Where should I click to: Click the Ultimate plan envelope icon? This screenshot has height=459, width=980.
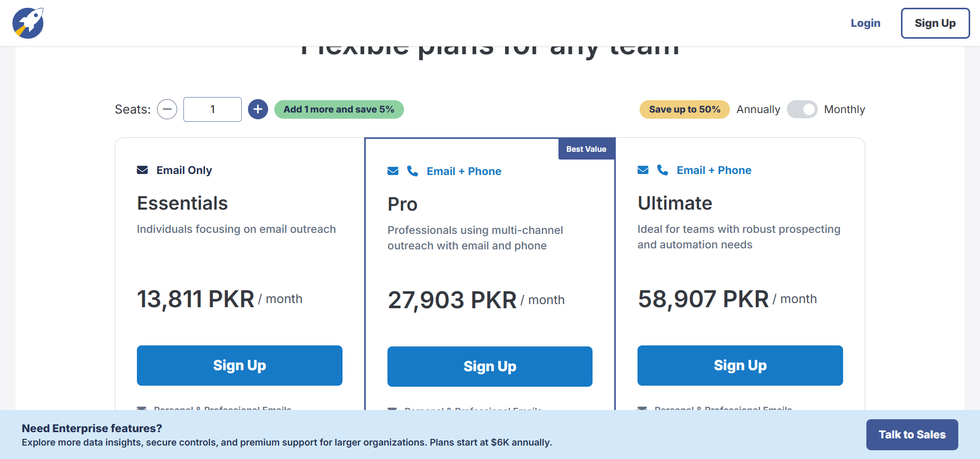643,170
